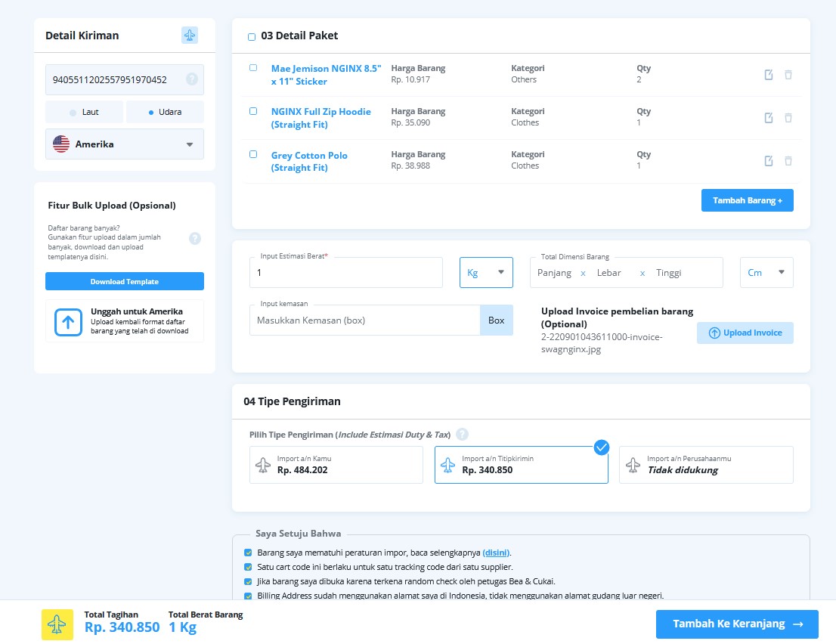Viewport: 836px width, 644px height.
Task: Click Tambah Ke Keranjang button
Action: [x=737, y=624]
